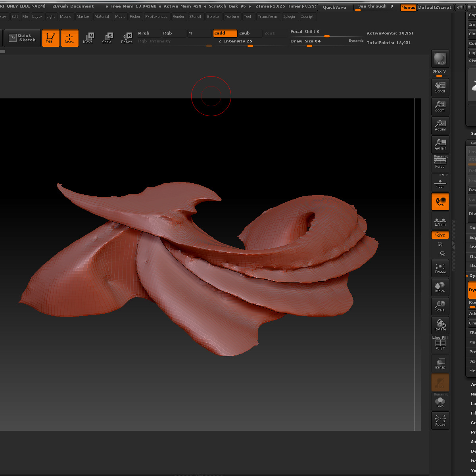Click the DefaultZScript button

(436, 7)
